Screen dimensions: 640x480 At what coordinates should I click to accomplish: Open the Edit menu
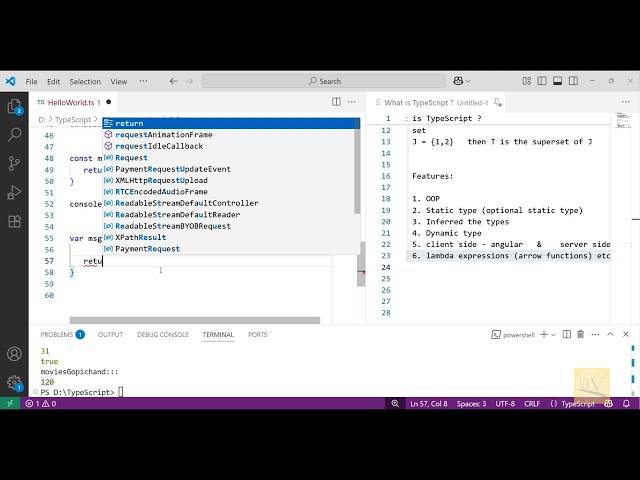[53, 81]
